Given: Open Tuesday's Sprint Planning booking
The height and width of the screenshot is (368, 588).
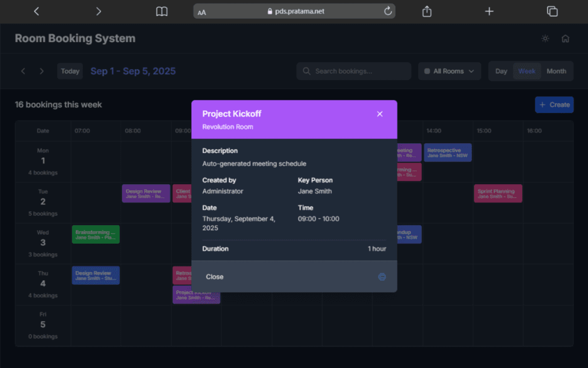Looking at the screenshot, I should coord(498,193).
